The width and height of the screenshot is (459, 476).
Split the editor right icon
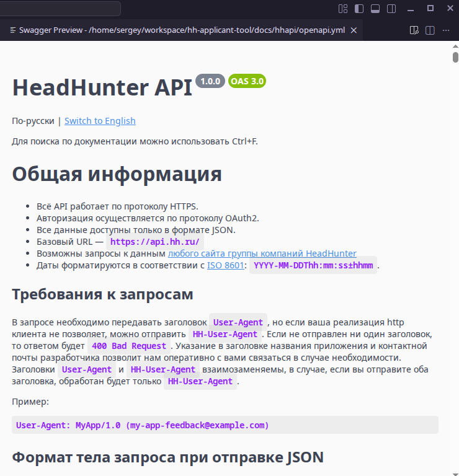coord(430,30)
